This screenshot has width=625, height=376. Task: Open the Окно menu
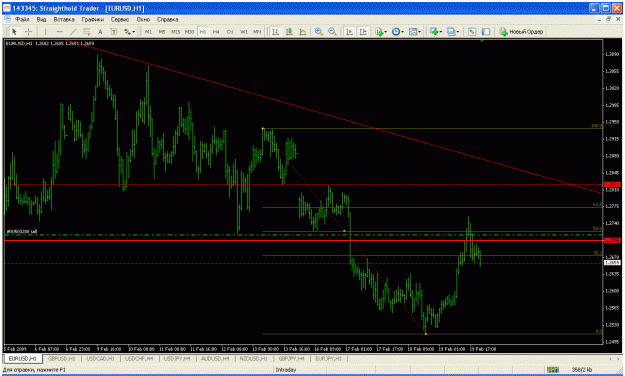click(143, 19)
